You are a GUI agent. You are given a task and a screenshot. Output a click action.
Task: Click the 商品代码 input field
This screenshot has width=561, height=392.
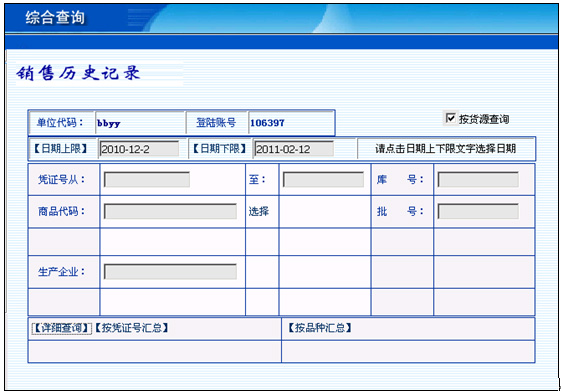pyautogui.click(x=170, y=211)
